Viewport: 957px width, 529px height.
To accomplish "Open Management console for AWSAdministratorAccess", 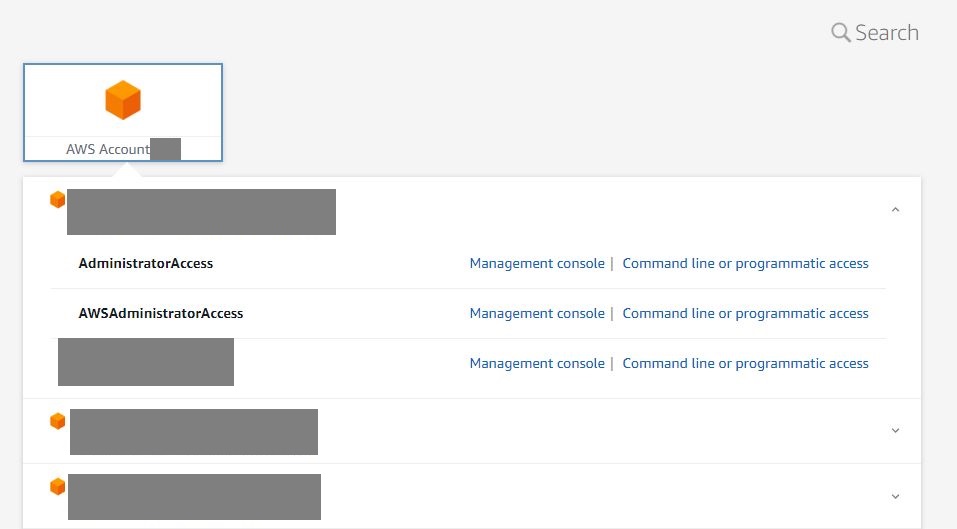I will point(537,314).
